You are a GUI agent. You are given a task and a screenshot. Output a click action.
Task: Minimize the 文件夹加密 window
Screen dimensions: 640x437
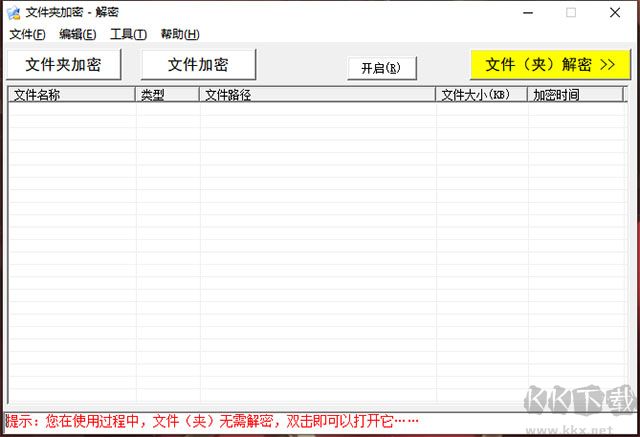click(528, 13)
